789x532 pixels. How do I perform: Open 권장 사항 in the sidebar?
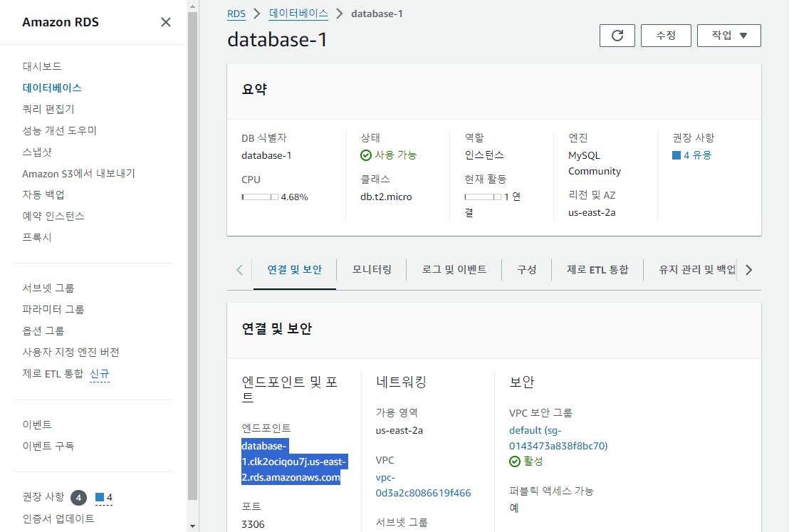tap(43, 497)
